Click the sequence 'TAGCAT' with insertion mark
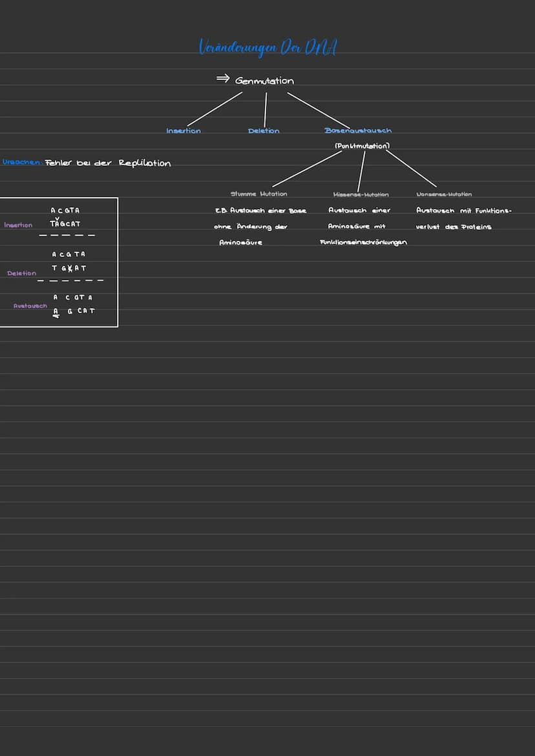This screenshot has width=535, height=756. point(65,223)
